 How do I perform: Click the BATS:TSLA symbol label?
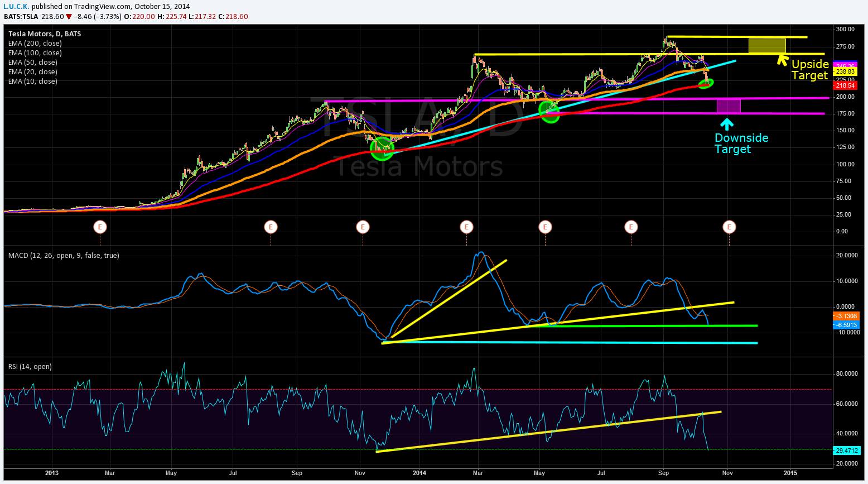click(21, 16)
